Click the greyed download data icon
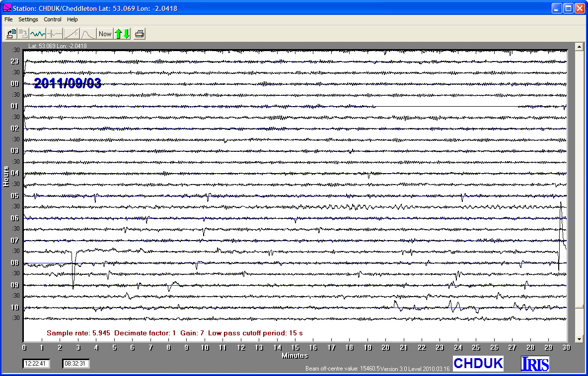 pyautogui.click(x=23, y=34)
